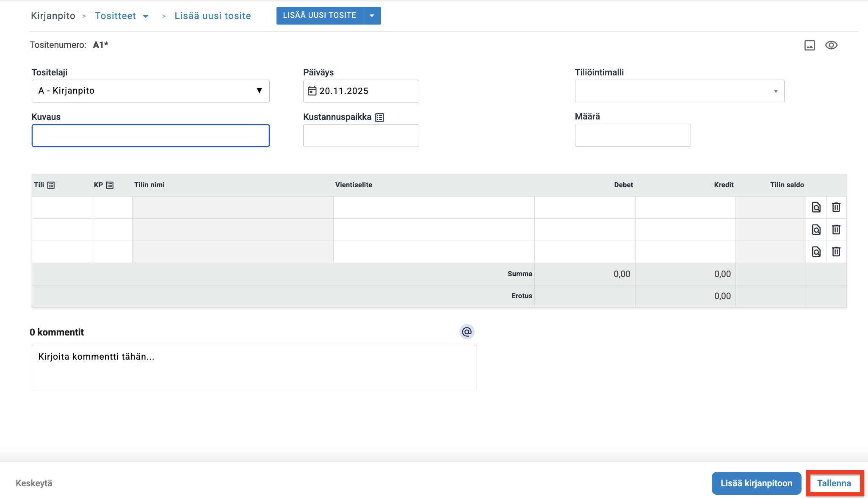Viewport: 868px width, 499px height.
Task: Click the second row document search icon
Action: (x=816, y=230)
